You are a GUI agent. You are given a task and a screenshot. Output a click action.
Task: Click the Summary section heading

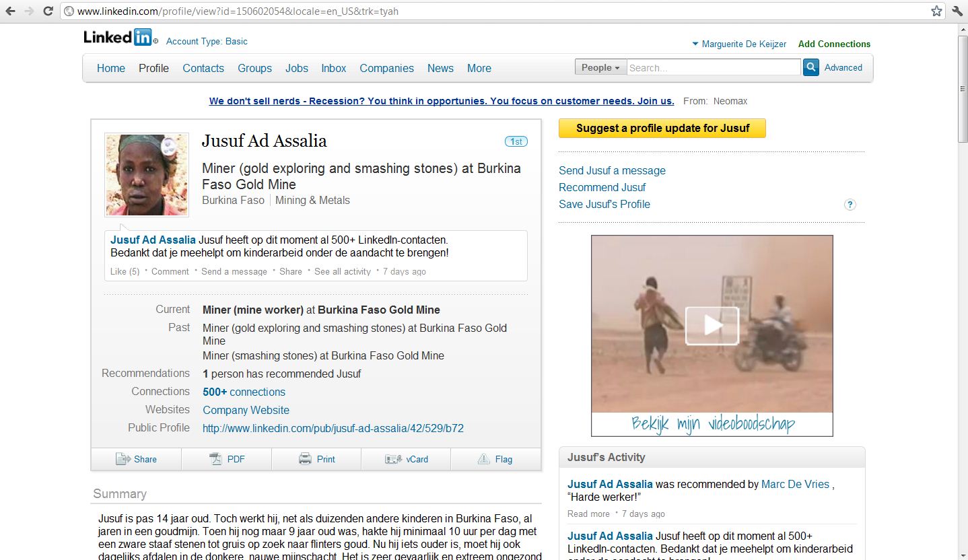(120, 493)
